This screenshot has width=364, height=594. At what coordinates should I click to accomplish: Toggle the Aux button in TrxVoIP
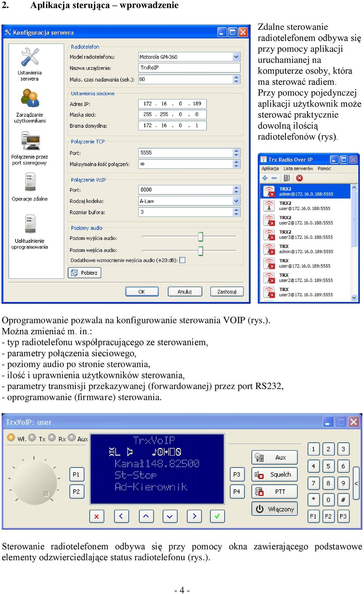pyautogui.click(x=275, y=458)
